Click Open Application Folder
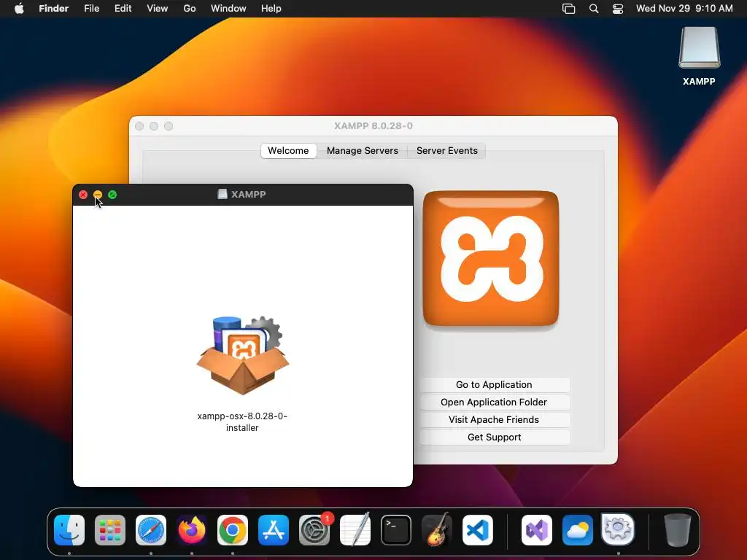This screenshot has width=747, height=560. point(494,402)
